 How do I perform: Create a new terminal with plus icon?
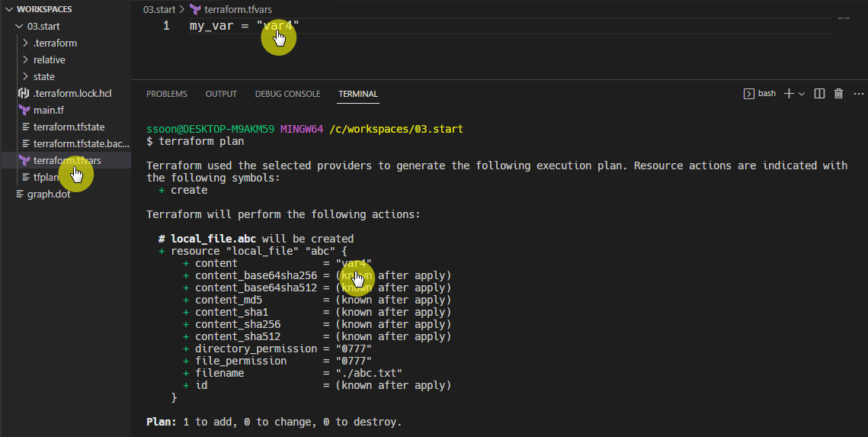790,94
